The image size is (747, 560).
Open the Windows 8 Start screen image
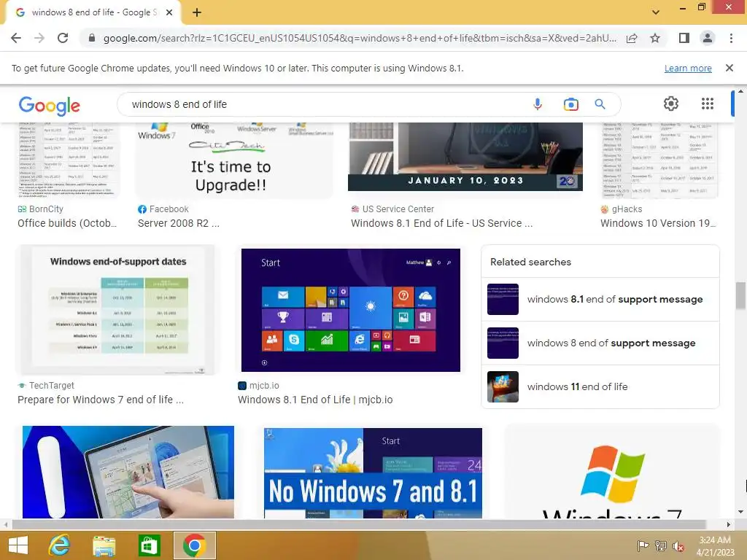point(351,310)
